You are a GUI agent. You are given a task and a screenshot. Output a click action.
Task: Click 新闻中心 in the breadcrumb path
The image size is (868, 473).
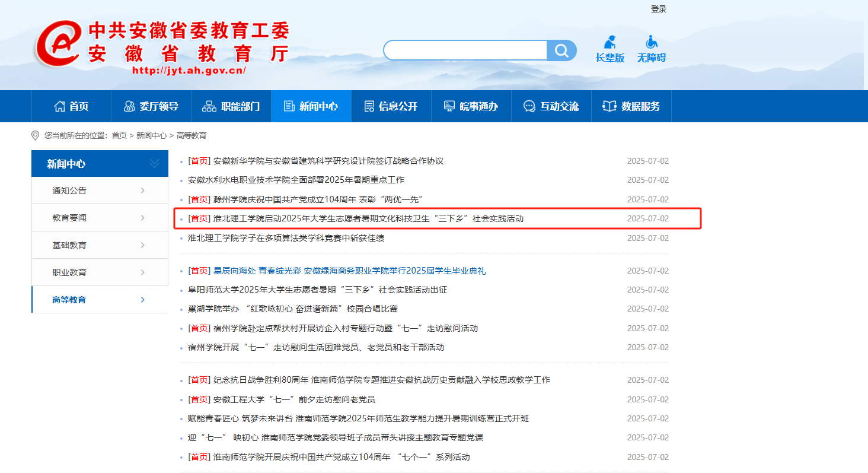coord(151,135)
